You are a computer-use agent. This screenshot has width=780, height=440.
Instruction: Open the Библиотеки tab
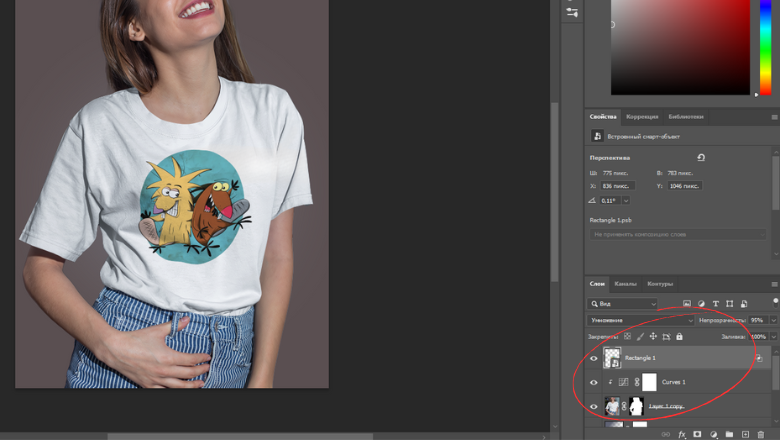686,117
